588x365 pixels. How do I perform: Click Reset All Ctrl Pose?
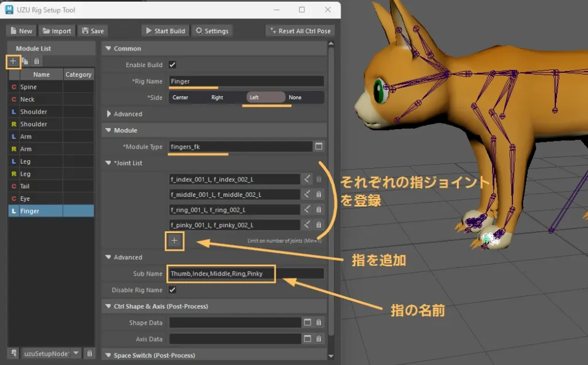coord(300,31)
